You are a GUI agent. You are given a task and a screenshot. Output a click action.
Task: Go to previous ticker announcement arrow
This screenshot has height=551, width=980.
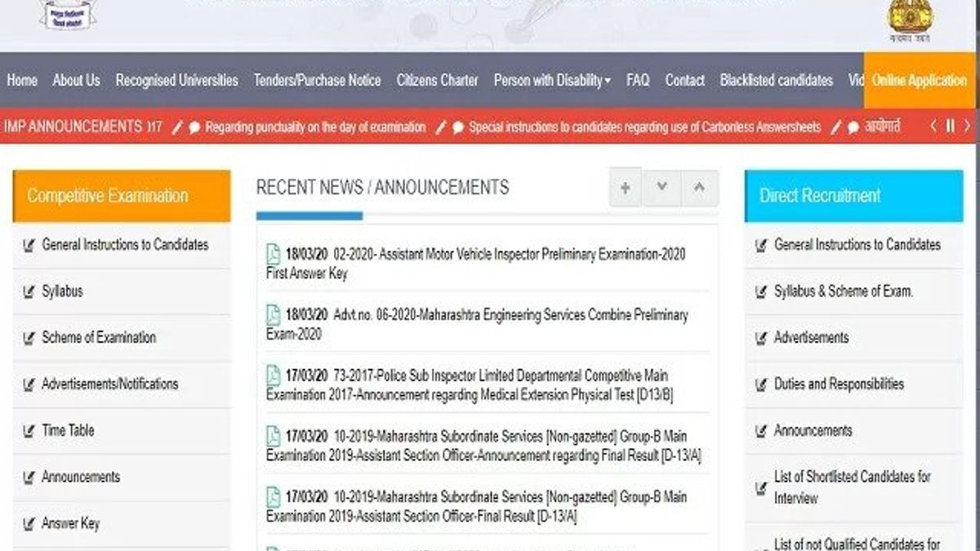point(934,126)
